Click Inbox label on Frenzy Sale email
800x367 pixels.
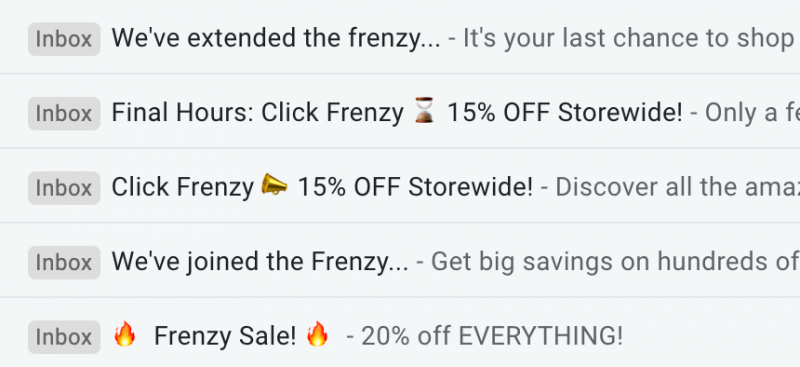tap(64, 337)
